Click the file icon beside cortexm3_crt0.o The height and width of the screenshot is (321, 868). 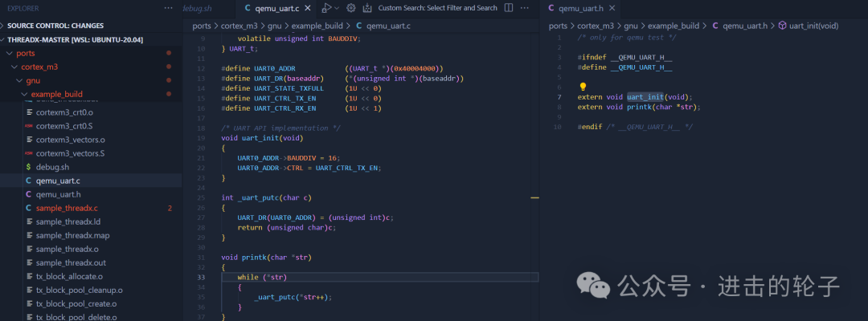click(x=28, y=112)
